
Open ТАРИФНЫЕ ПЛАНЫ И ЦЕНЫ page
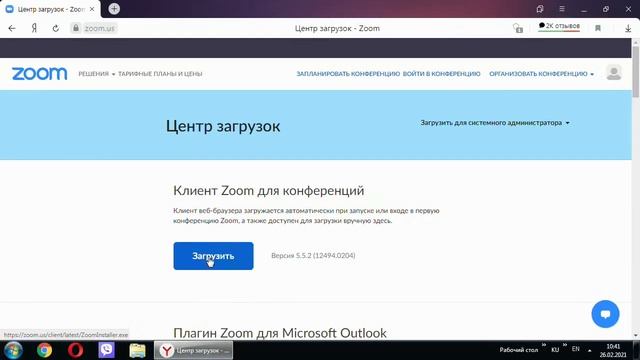160,74
